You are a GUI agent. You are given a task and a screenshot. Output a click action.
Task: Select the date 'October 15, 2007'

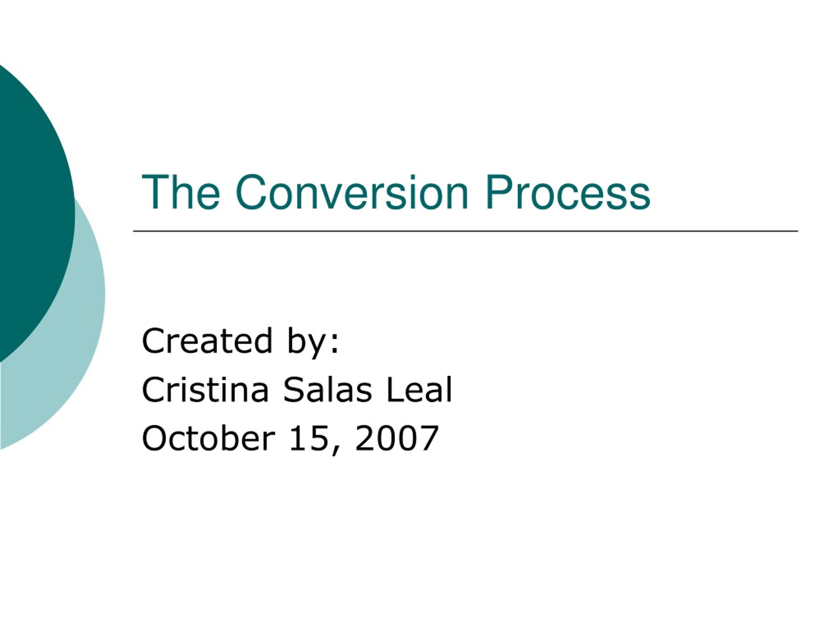click(290, 439)
